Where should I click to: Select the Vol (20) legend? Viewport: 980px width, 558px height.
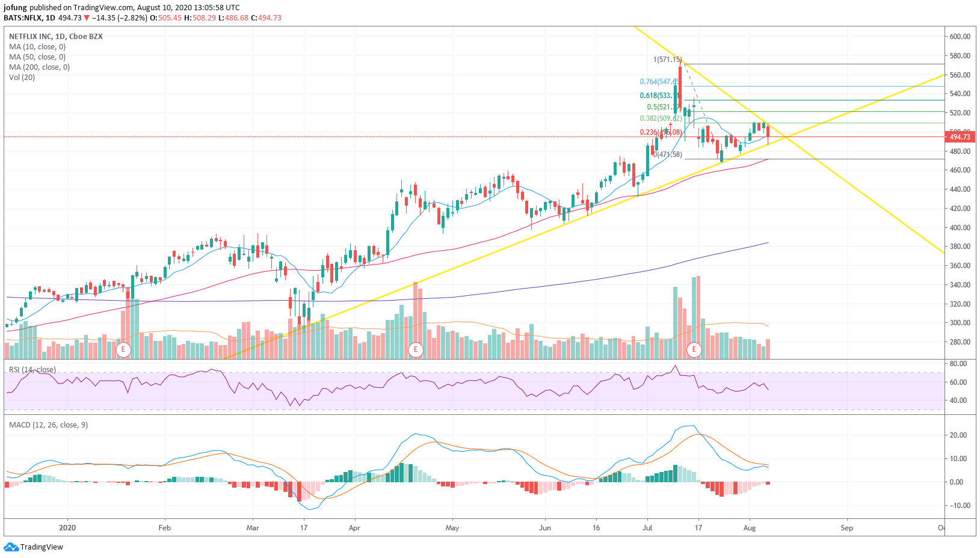pos(22,78)
